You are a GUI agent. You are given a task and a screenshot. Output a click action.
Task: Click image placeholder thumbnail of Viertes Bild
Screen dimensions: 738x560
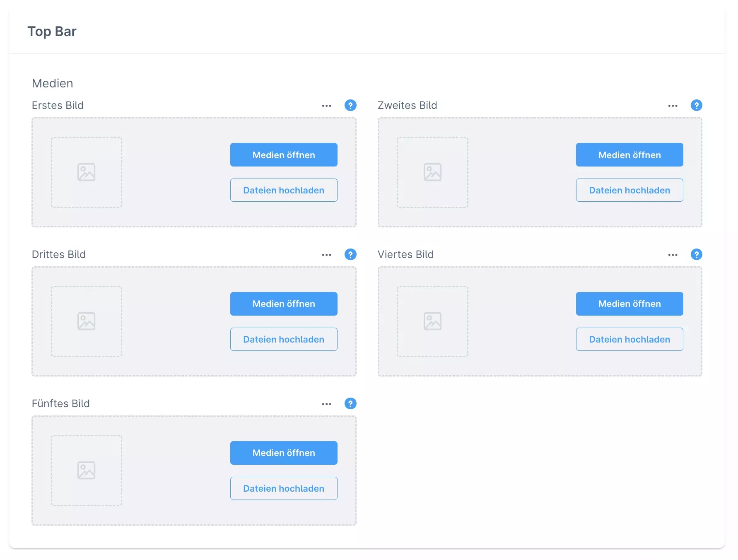(x=432, y=321)
